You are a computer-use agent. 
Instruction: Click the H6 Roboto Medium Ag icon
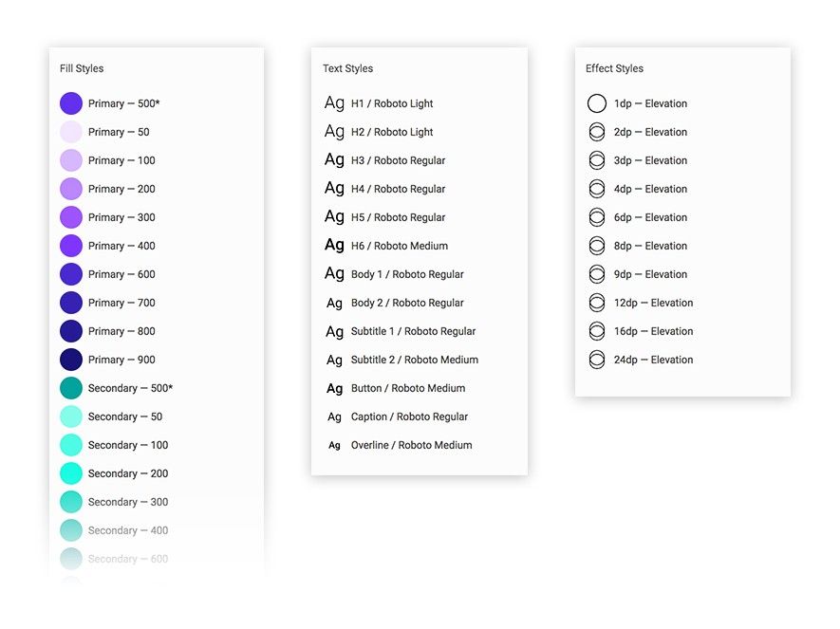point(334,246)
